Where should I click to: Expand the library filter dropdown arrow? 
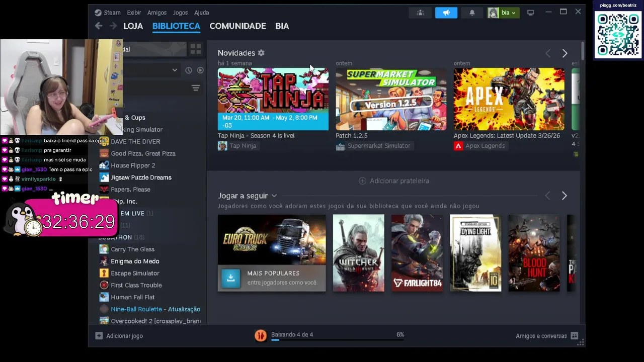pyautogui.click(x=175, y=70)
